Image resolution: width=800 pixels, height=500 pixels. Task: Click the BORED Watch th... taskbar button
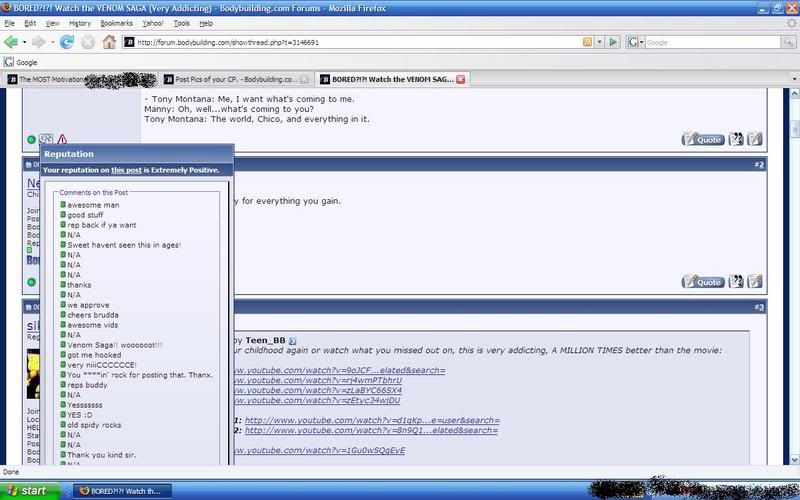(x=122, y=491)
